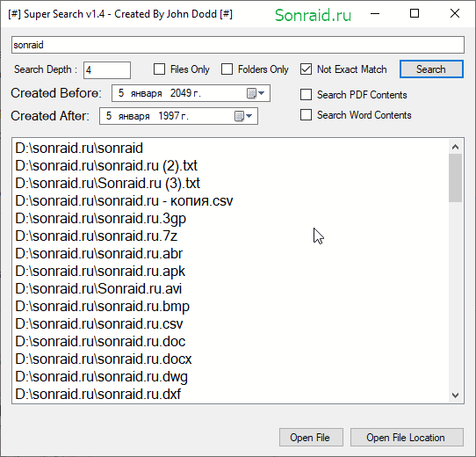The width and height of the screenshot is (476, 457).
Task: Select the day in Created Before date
Action: 121,93
